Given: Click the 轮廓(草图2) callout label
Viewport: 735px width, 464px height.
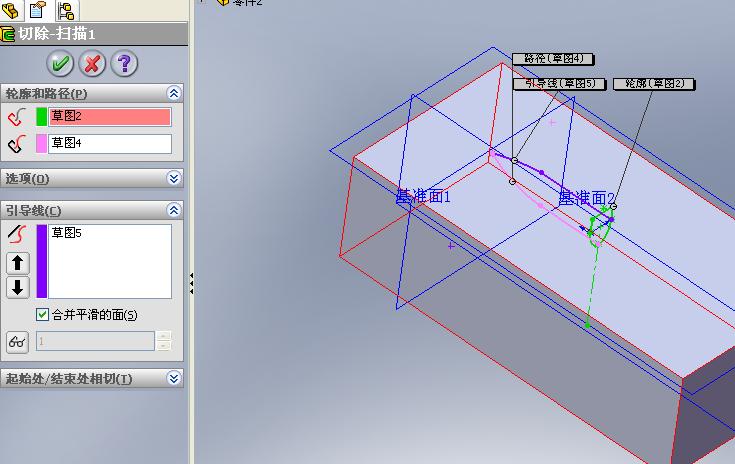Looking at the screenshot, I should (654, 84).
